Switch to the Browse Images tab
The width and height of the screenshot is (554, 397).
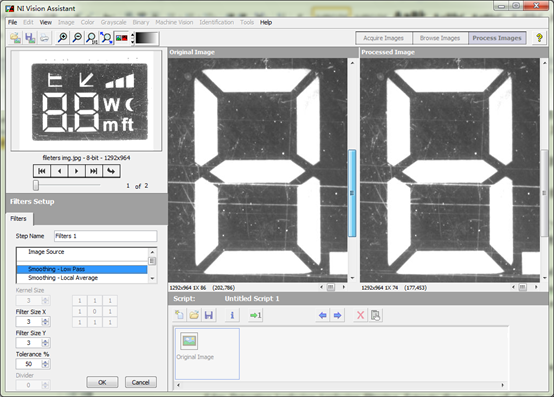click(x=440, y=38)
